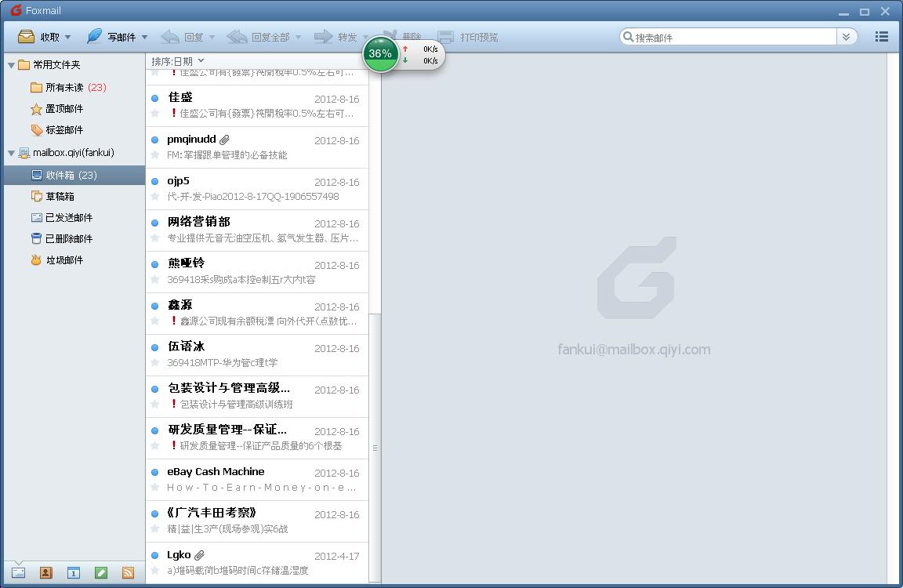Click the Print Preview (打印预览) printer icon
Screen dimensions: 903x588
coord(446,37)
